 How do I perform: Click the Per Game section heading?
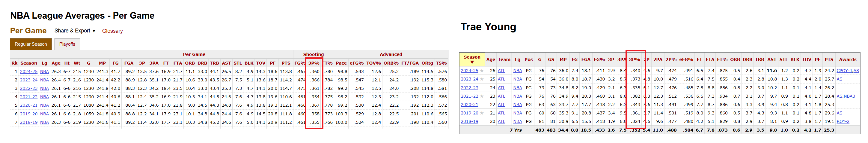(28, 31)
